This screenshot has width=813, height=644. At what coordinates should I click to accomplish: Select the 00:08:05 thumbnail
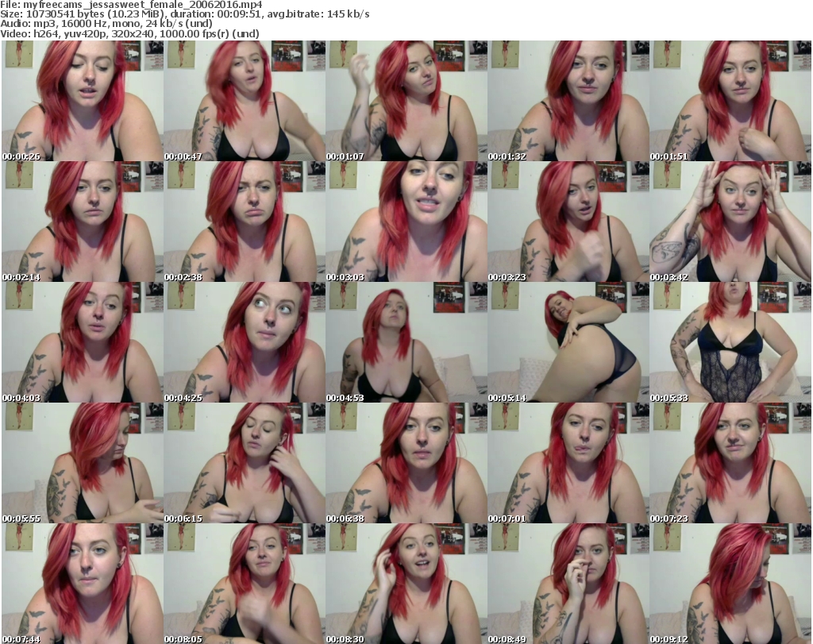[x=245, y=584]
